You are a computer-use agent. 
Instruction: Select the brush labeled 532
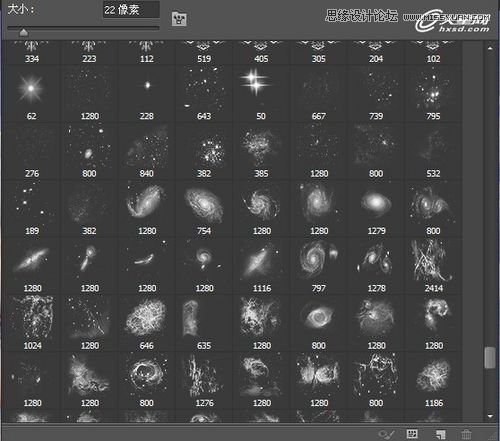click(x=433, y=151)
